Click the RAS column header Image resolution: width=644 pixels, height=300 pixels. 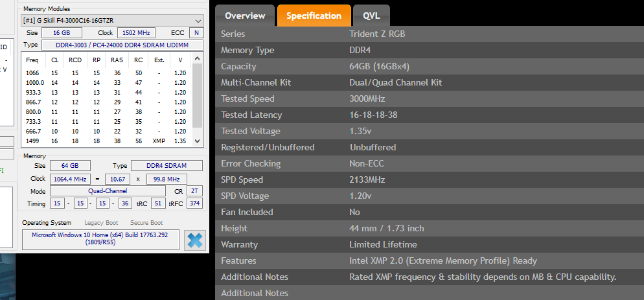click(117, 60)
